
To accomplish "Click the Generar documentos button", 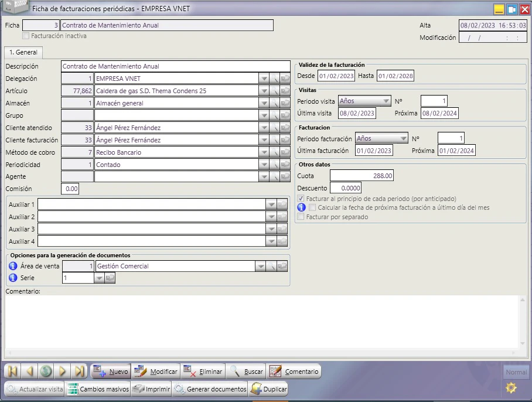I will coord(210,389).
